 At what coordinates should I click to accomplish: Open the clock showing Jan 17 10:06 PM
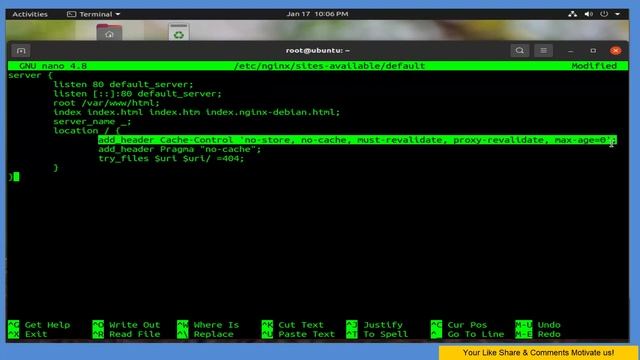[317, 14]
